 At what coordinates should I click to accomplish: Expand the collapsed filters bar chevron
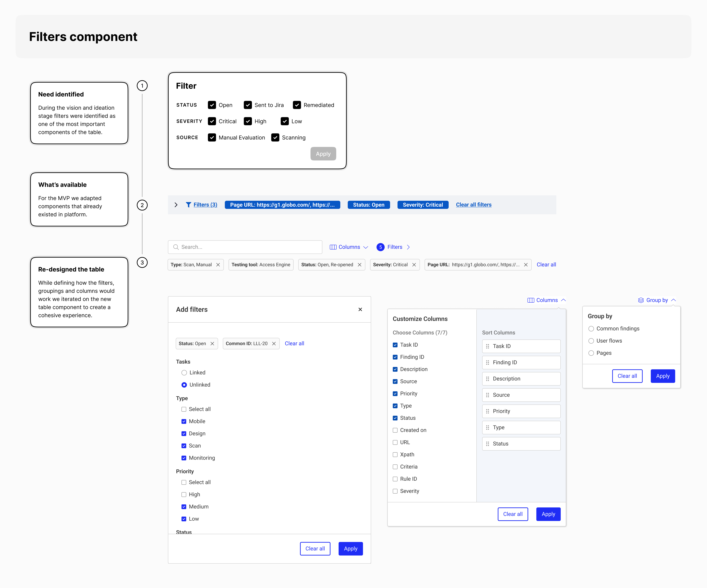[x=176, y=205]
